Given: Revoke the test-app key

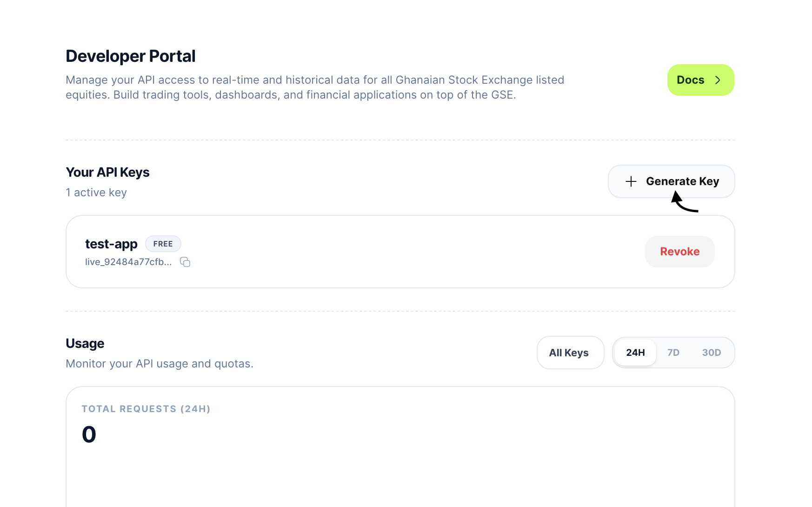Looking at the screenshot, I should [679, 252].
